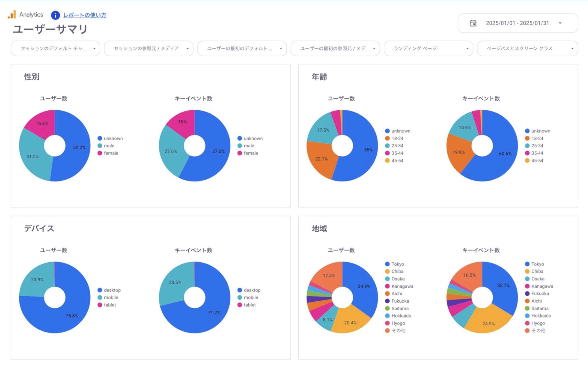
Task: Click the calendar icon in date picker
Action: (x=473, y=23)
